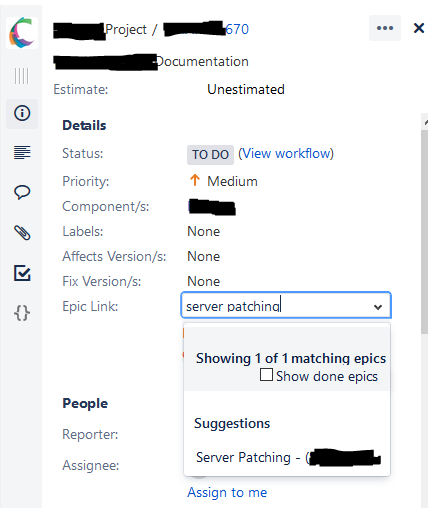Open the Comments speech bubble icon

[22, 192]
